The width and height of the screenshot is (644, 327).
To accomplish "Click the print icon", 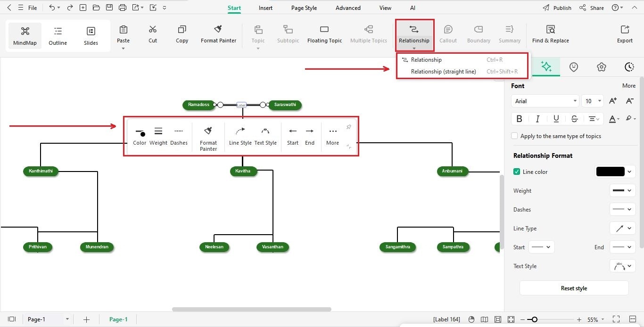I will click(123, 8).
